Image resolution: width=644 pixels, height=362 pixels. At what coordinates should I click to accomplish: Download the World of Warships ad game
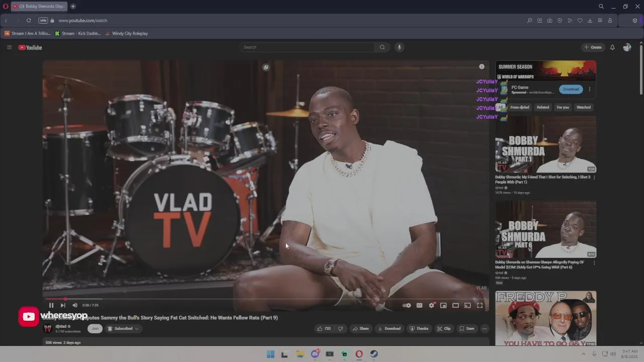pyautogui.click(x=571, y=89)
